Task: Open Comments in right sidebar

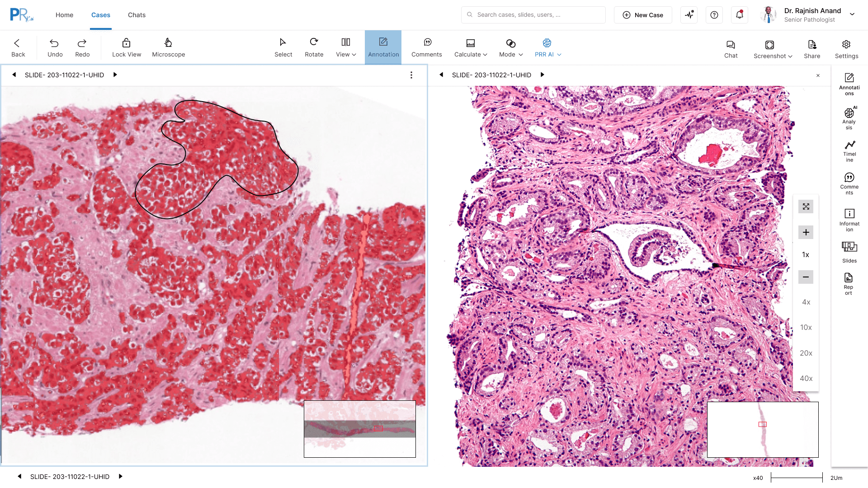Action: click(849, 183)
